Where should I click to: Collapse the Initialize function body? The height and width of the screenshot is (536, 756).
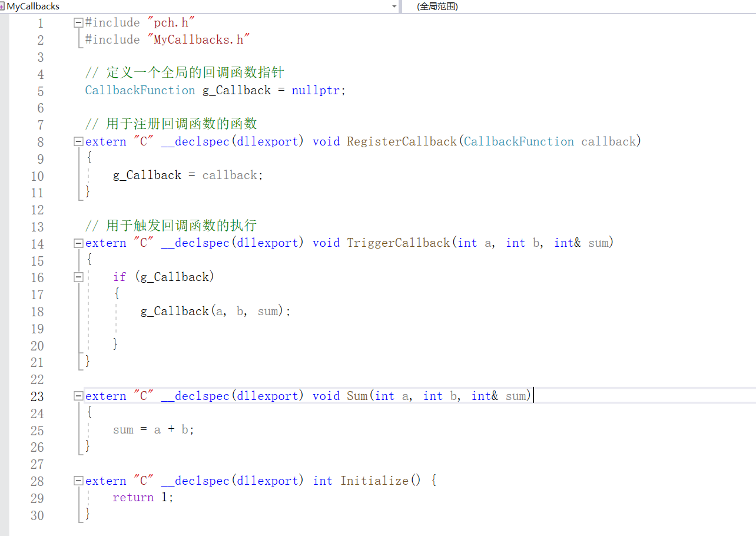click(78, 480)
